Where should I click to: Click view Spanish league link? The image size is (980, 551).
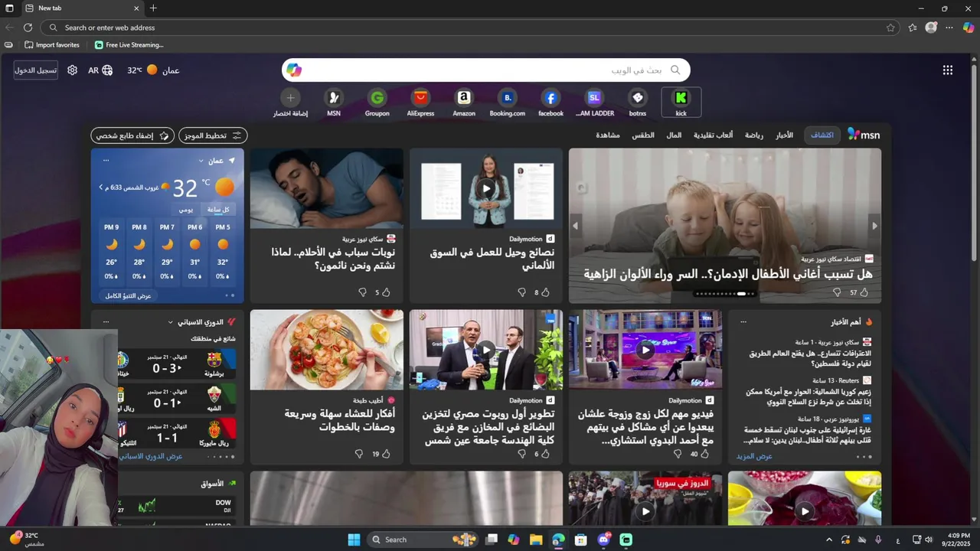151,456
